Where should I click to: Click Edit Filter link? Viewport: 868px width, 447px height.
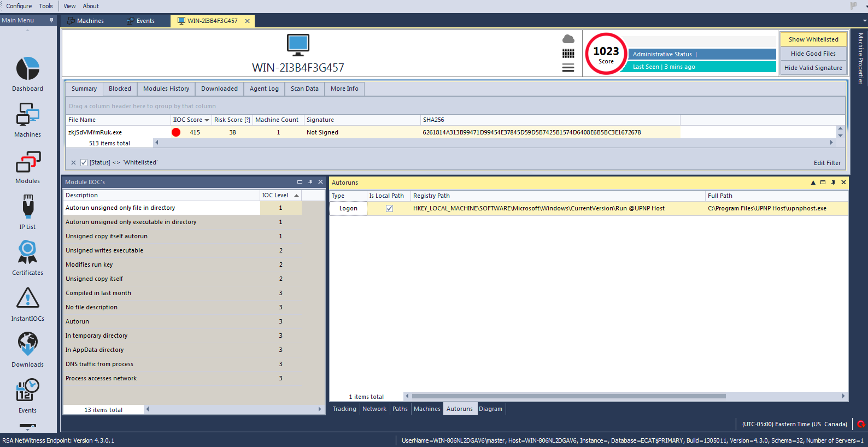(826, 163)
